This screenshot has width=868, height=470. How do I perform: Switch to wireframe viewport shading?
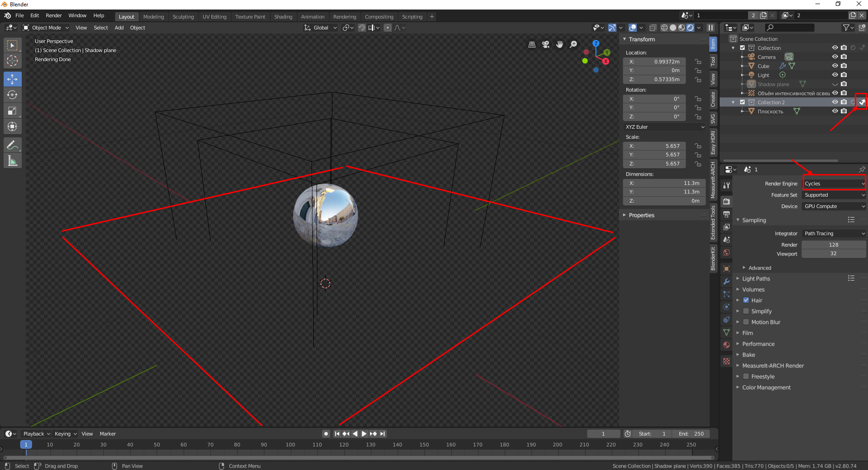tap(664, 28)
